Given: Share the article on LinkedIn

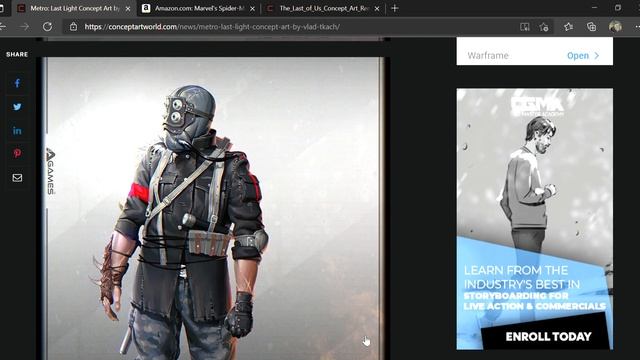Looking at the screenshot, I should coord(17,131).
